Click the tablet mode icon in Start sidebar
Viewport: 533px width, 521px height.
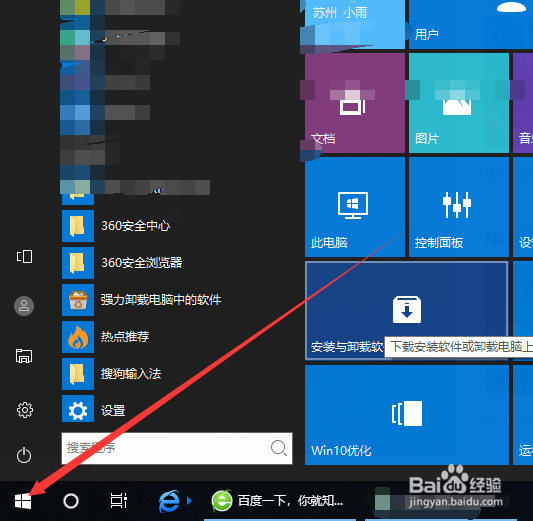point(24,257)
